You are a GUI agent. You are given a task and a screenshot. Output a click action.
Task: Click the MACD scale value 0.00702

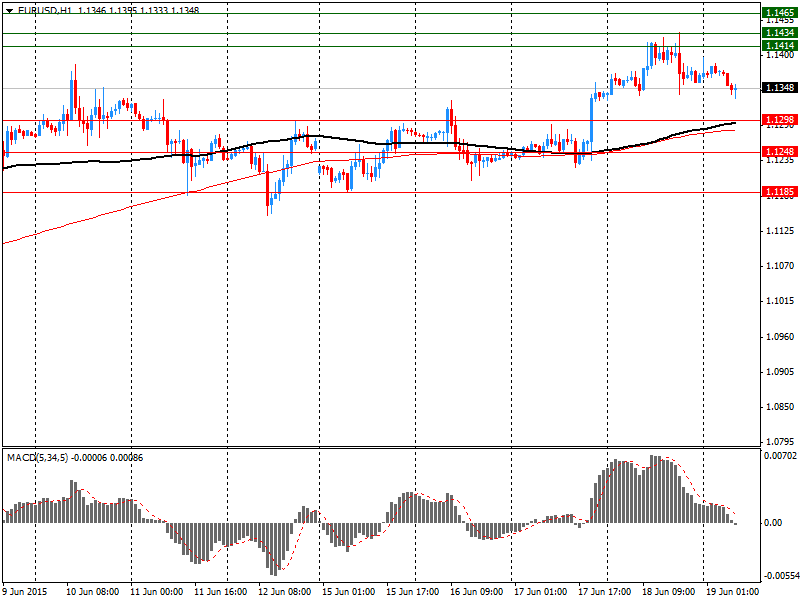click(780, 455)
